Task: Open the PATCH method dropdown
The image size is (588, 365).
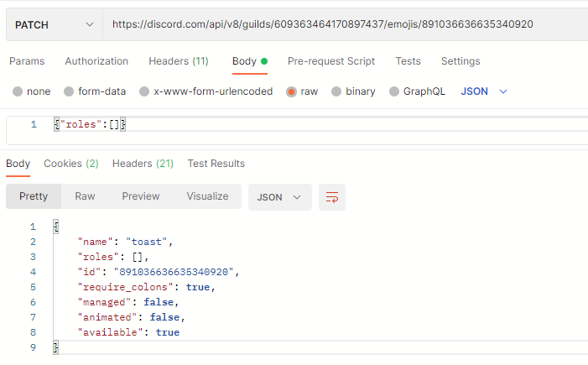Action: (x=54, y=25)
